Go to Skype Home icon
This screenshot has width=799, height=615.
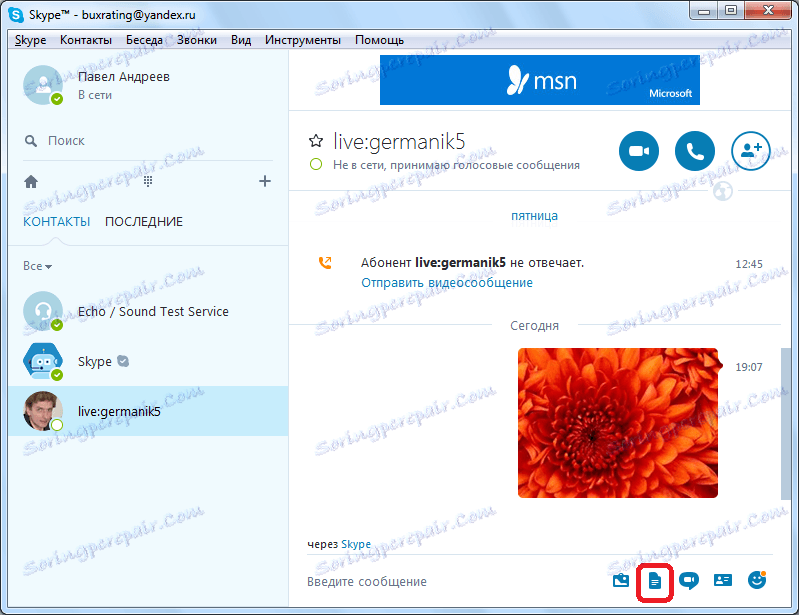31,181
